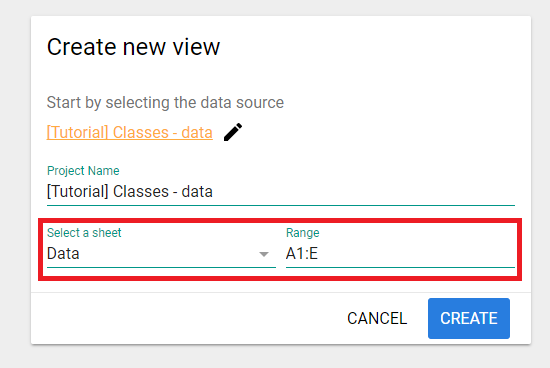This screenshot has height=368, width=550.
Task: Click the gray dropdown arrow next to Data
Action: tap(264, 254)
